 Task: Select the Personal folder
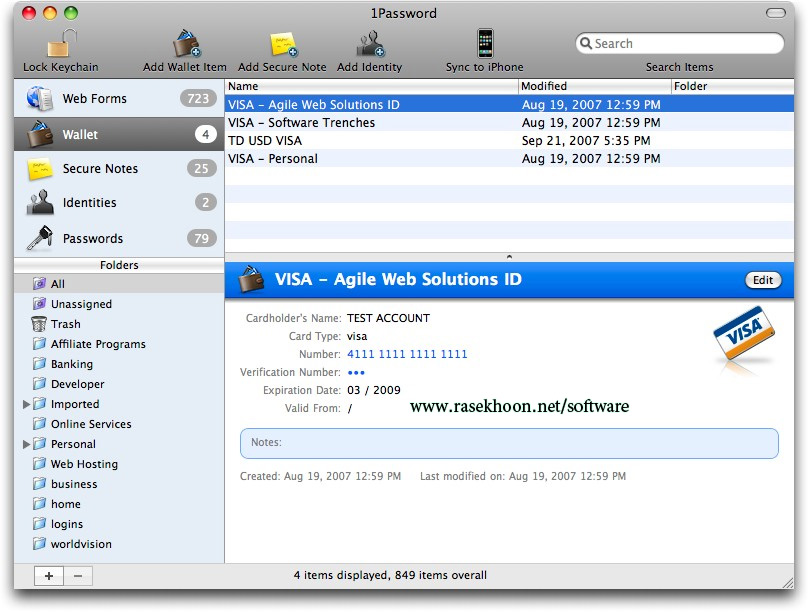pos(119,444)
